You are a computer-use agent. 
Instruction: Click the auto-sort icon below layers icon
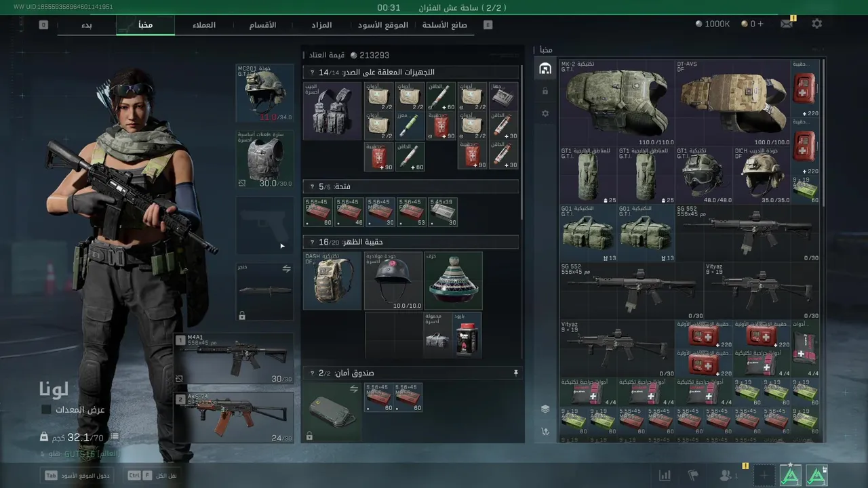point(545,431)
